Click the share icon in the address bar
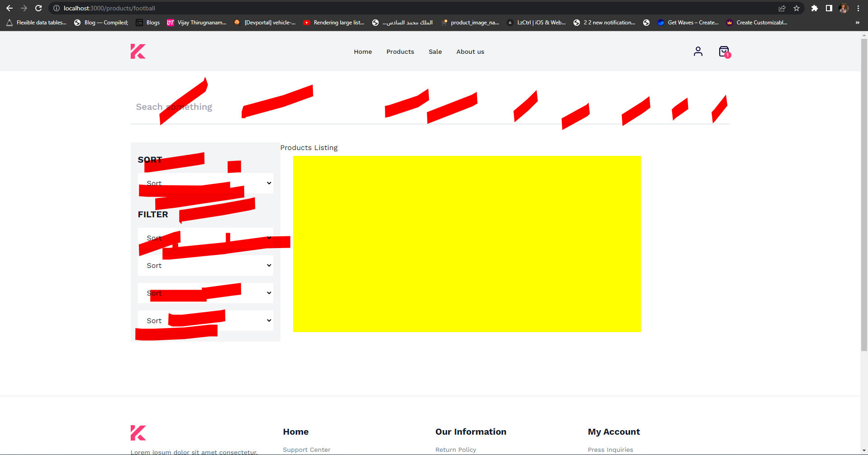Image resolution: width=868 pixels, height=455 pixels. coord(782,8)
